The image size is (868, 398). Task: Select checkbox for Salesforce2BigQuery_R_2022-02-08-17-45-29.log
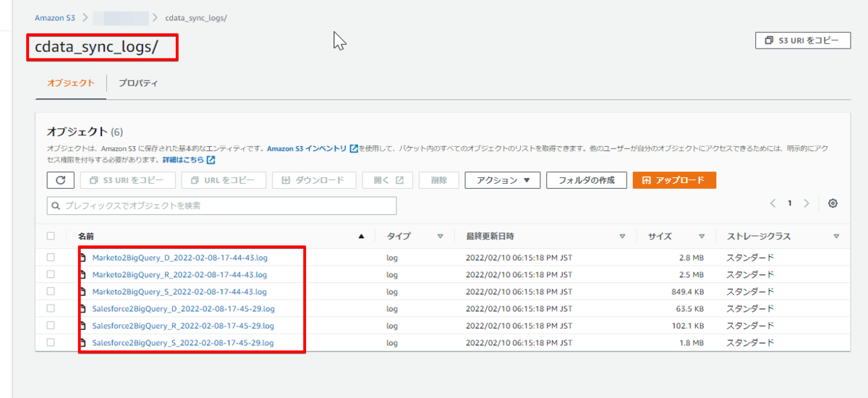tap(51, 326)
